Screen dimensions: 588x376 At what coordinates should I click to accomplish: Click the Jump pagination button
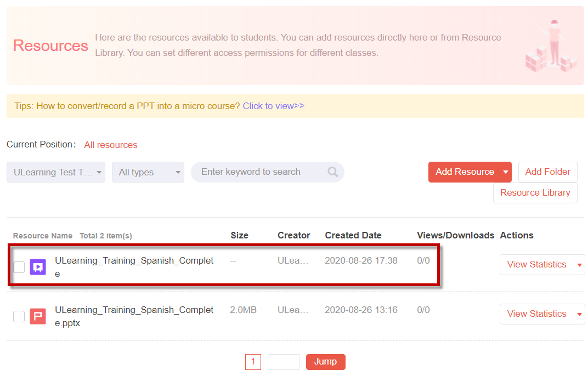coord(325,362)
